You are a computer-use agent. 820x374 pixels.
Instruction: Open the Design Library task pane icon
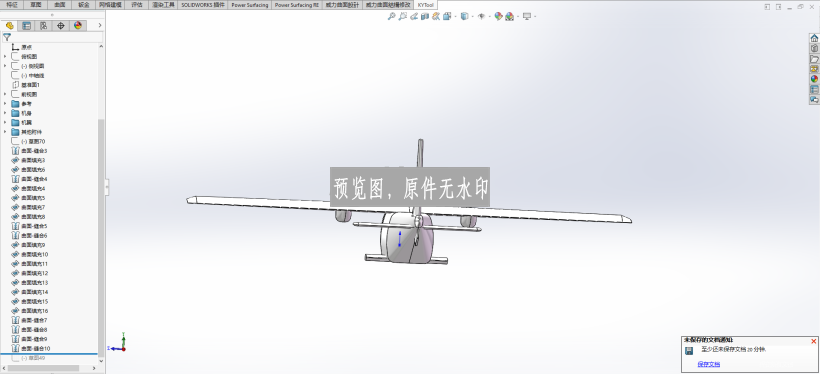[814, 48]
